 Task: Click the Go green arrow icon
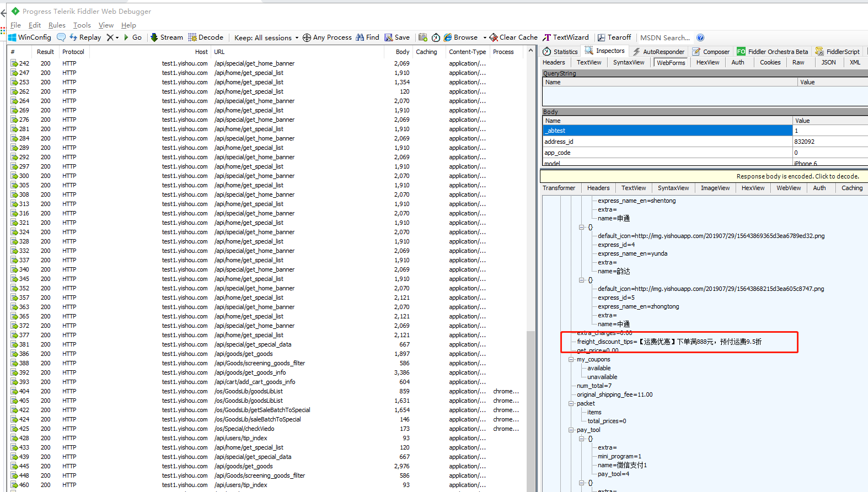click(126, 37)
